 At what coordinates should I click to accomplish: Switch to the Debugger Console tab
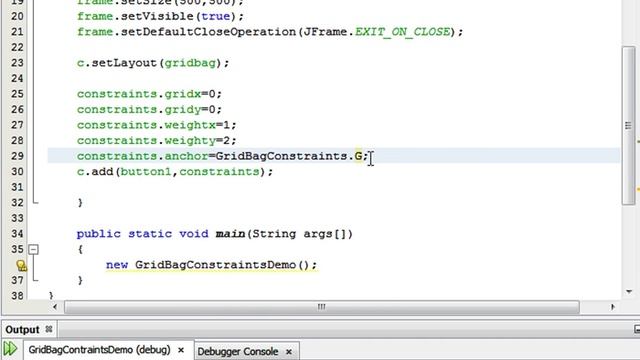click(x=238, y=351)
